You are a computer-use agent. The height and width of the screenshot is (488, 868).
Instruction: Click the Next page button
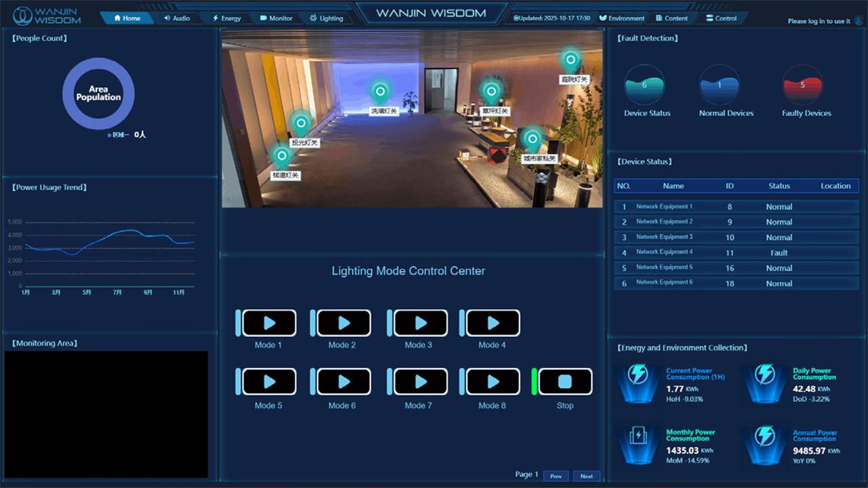pyautogui.click(x=587, y=476)
